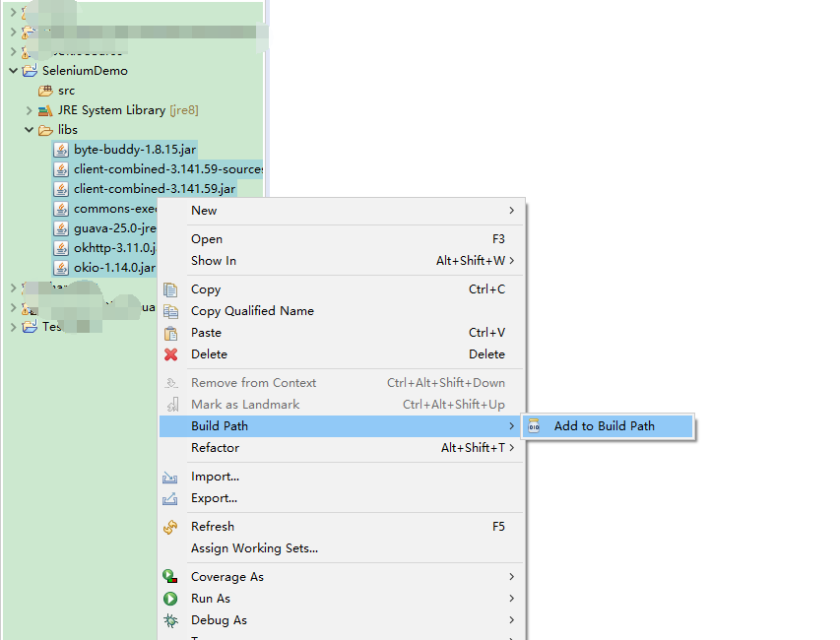Open the New submenu arrow

coord(512,211)
